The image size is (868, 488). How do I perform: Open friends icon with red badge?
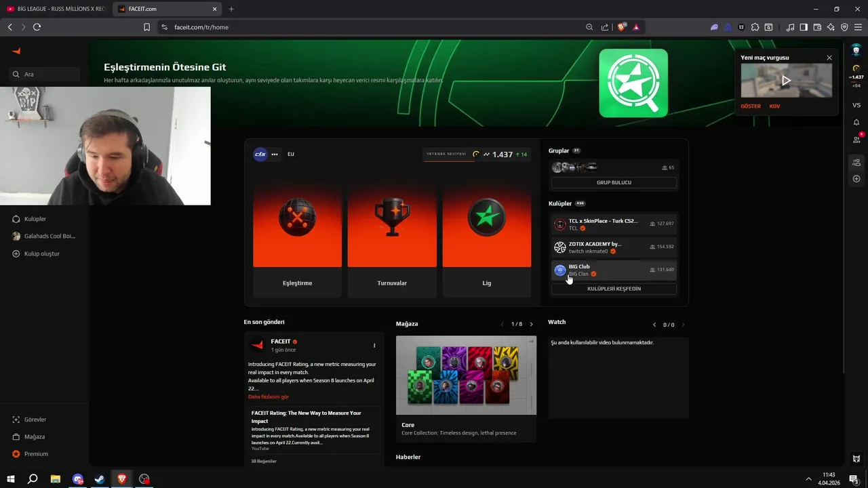click(x=856, y=139)
